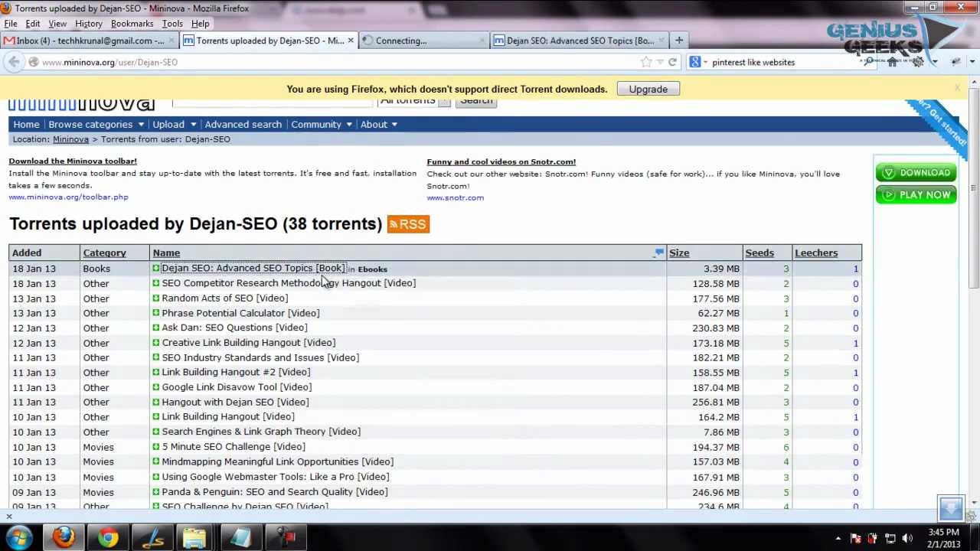The image size is (980, 551).
Task: Click green download icon for Google Link Disavow Tool
Action: click(155, 387)
